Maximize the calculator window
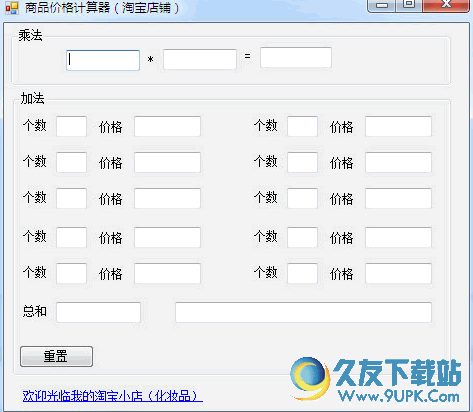This screenshot has width=473, height=412. [409, 5]
